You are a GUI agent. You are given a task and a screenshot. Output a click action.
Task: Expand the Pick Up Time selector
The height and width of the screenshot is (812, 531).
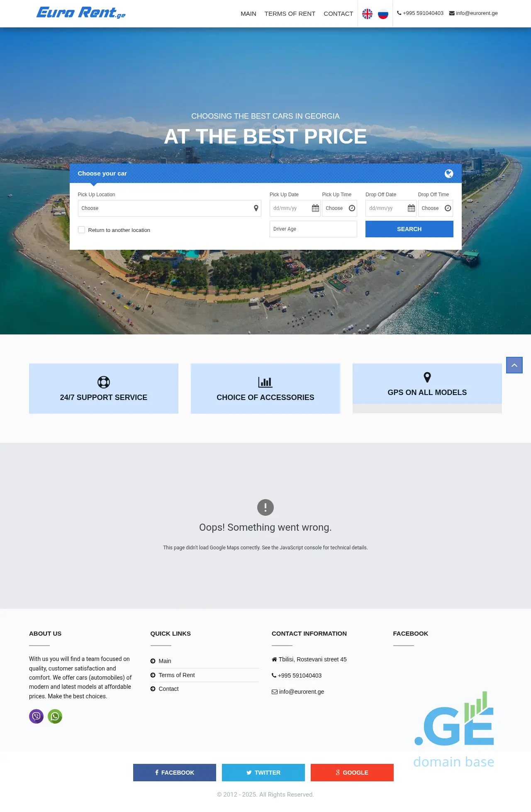[339, 208]
